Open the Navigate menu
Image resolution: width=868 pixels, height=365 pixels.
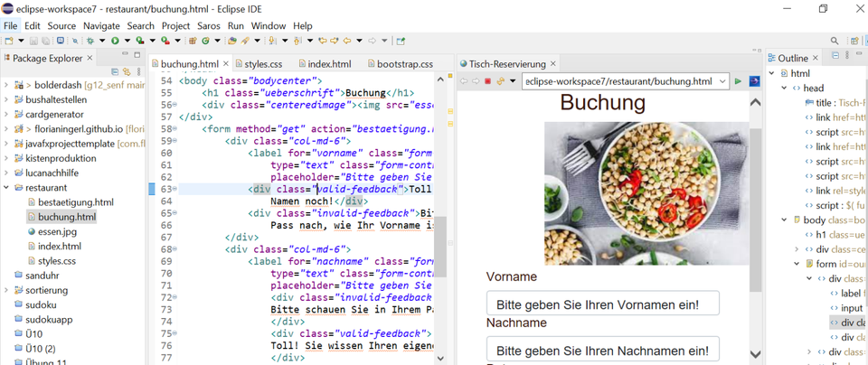101,25
